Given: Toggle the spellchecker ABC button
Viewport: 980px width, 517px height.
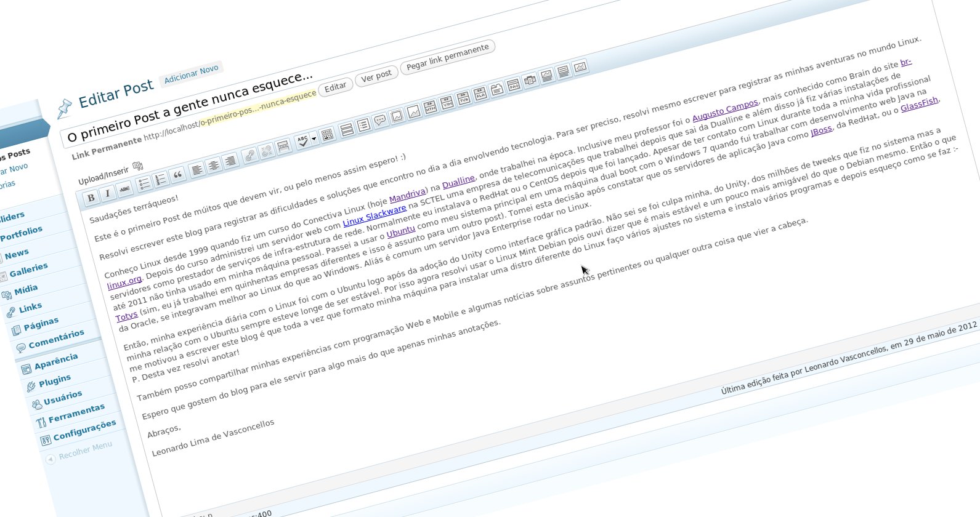Looking at the screenshot, I should (302, 142).
